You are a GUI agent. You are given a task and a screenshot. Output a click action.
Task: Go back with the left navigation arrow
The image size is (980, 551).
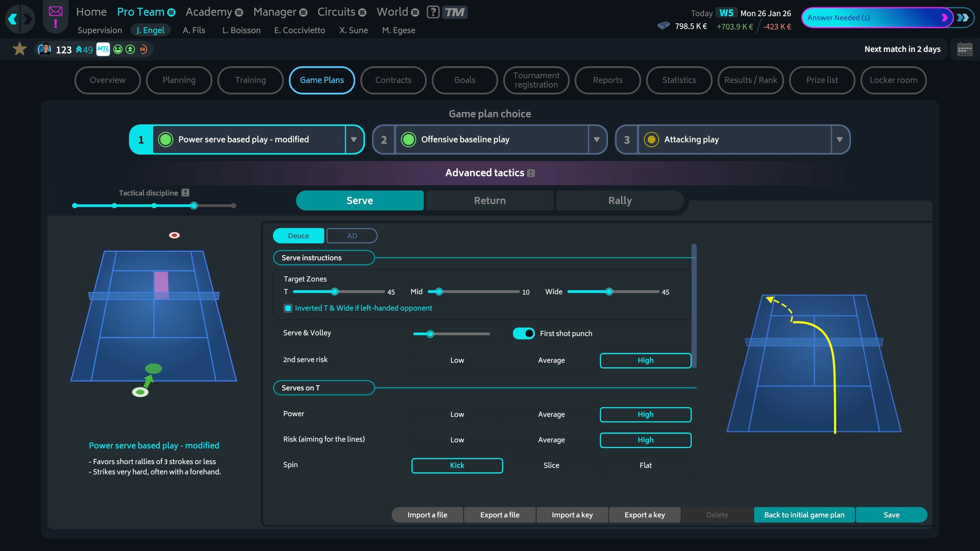pyautogui.click(x=13, y=18)
